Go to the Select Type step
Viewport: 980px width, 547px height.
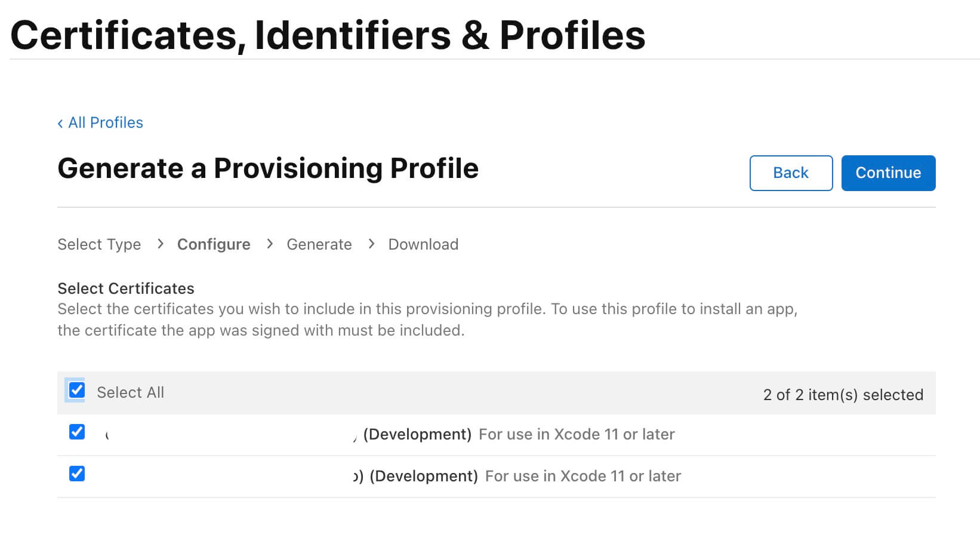pyautogui.click(x=99, y=244)
